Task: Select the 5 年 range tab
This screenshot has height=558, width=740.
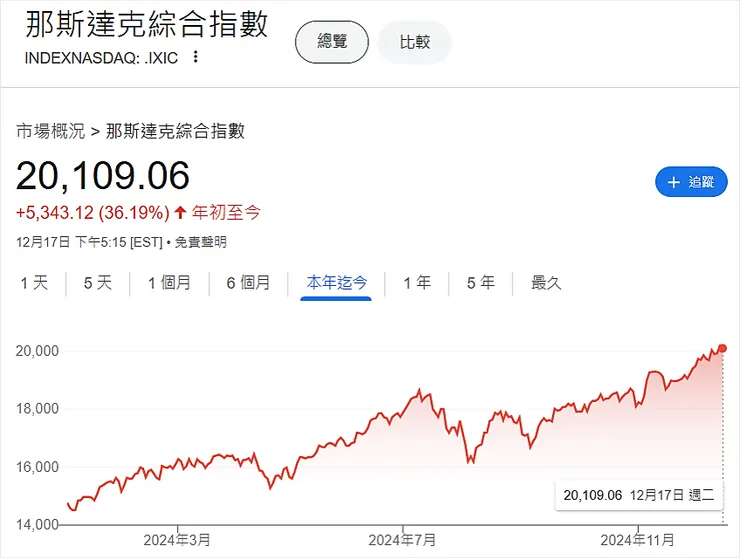Action: [480, 283]
